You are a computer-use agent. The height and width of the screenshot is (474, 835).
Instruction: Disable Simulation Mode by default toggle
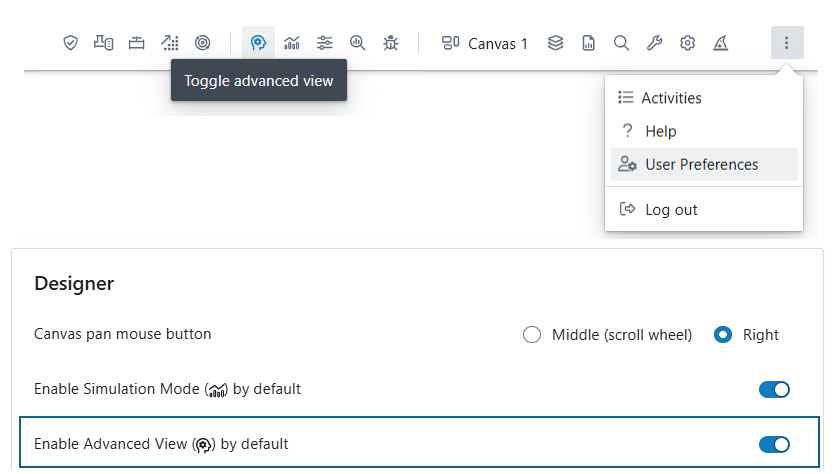[774, 389]
